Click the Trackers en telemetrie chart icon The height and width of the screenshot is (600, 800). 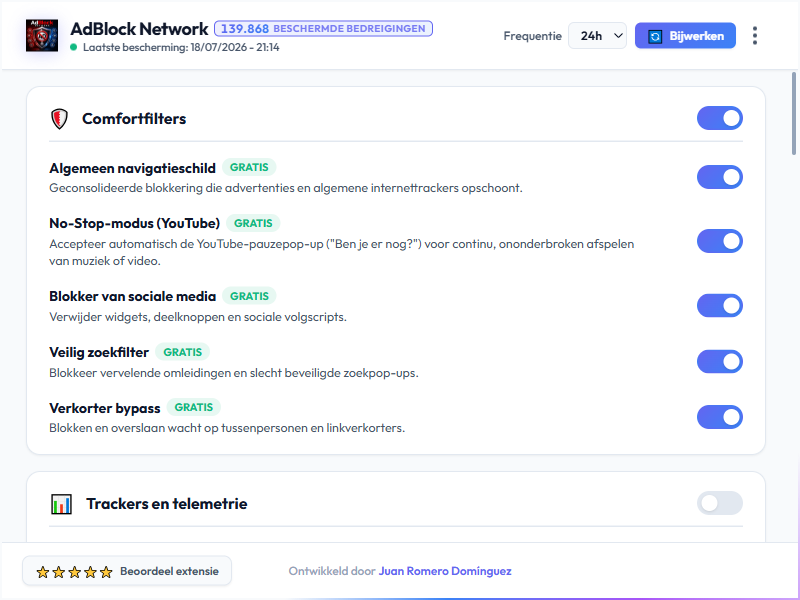coord(61,504)
